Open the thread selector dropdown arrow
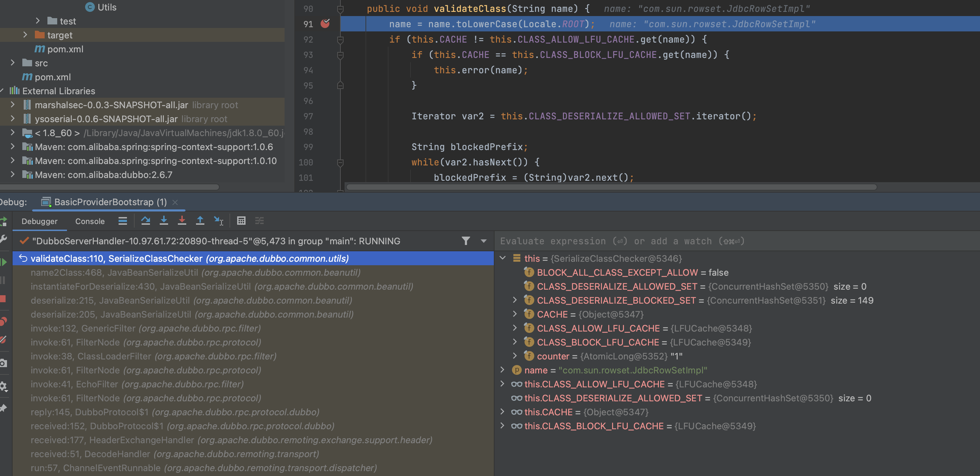 tap(483, 241)
